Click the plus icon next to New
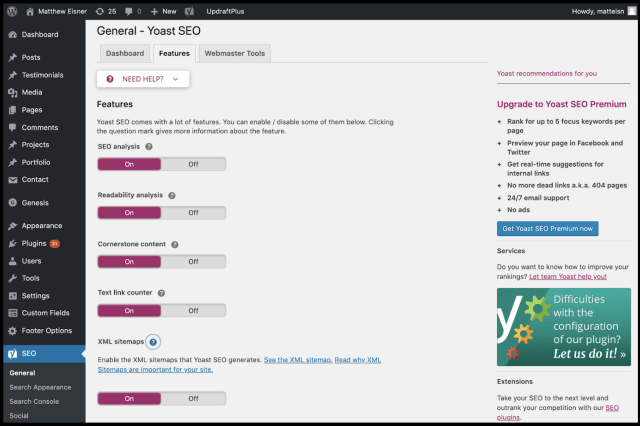This screenshot has height=426, width=640. click(154, 11)
